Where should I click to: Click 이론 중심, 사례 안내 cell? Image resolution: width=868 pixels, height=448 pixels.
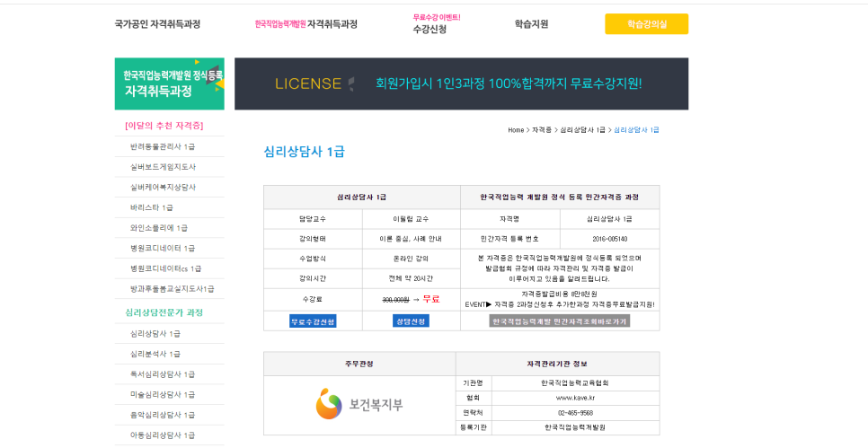pyautogui.click(x=411, y=239)
